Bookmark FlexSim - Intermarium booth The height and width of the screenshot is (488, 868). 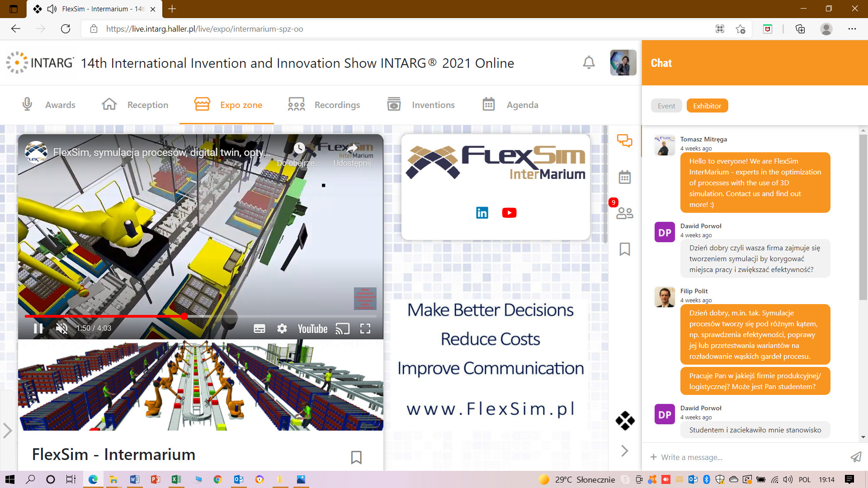[x=356, y=457]
